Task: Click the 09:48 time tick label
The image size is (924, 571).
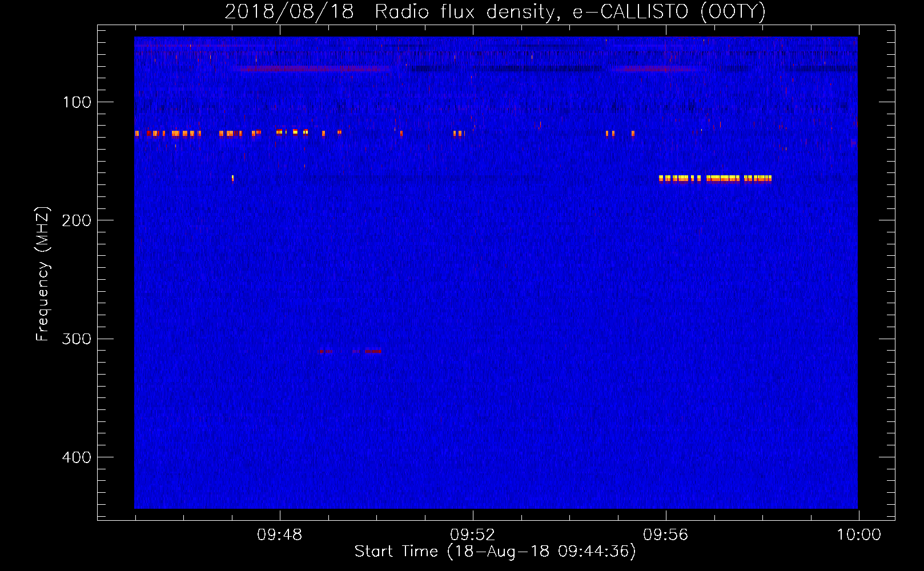Action: pos(279,535)
